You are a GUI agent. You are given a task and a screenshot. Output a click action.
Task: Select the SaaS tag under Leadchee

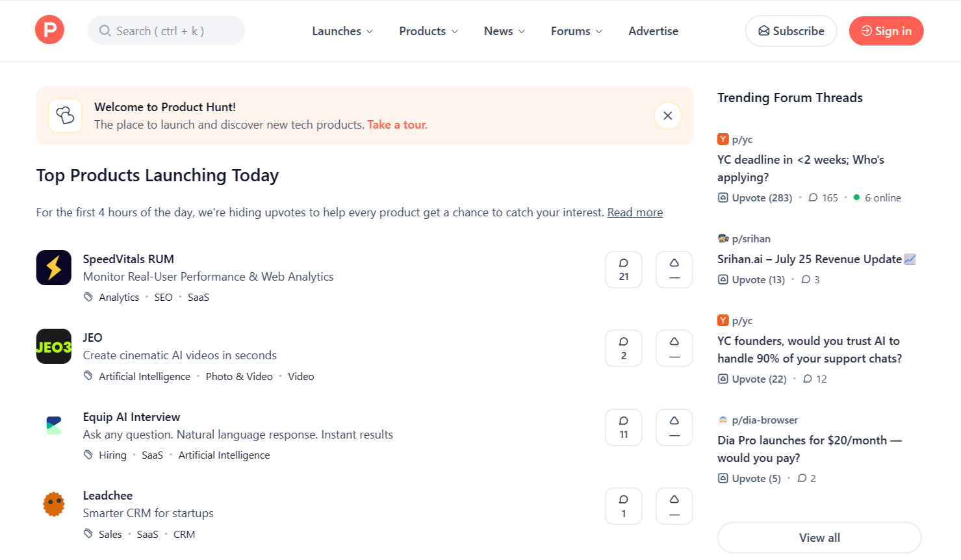(147, 535)
